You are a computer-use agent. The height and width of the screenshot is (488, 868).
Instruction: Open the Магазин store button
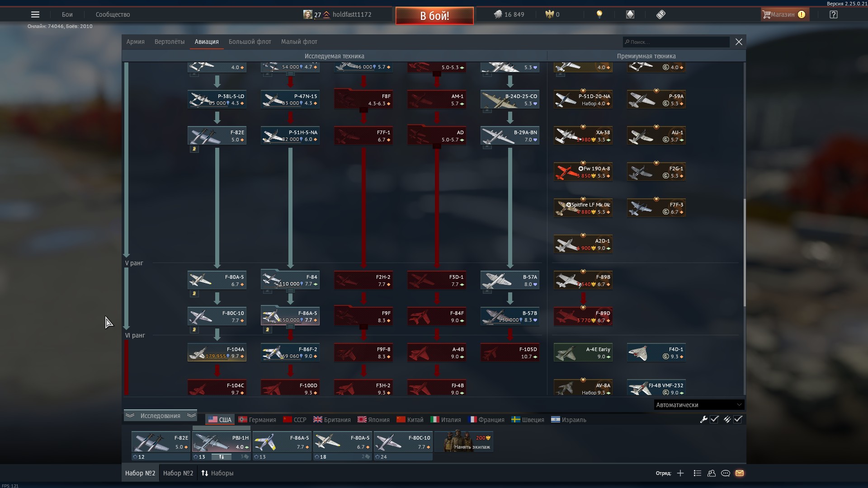click(x=784, y=14)
